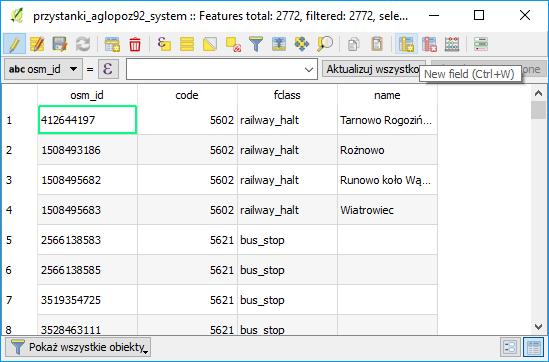The height and width of the screenshot is (362, 549).
Task: Deselect all features icon
Action: point(233,44)
